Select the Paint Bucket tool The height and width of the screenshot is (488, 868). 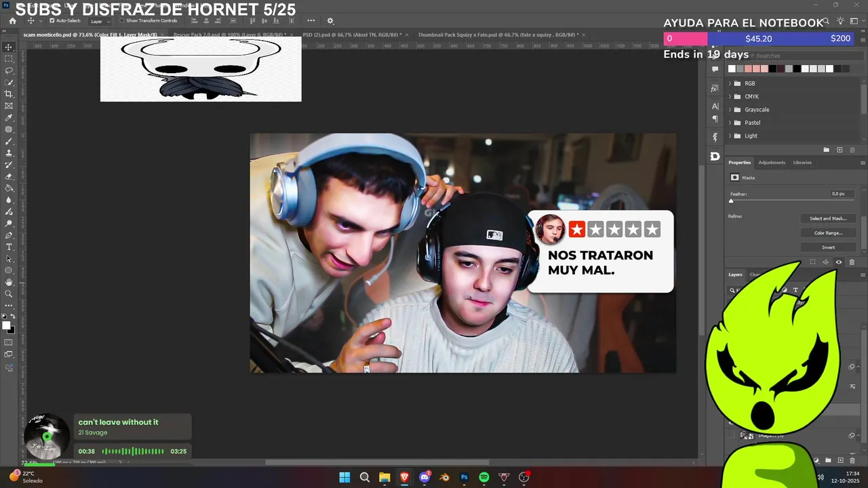click(x=9, y=188)
